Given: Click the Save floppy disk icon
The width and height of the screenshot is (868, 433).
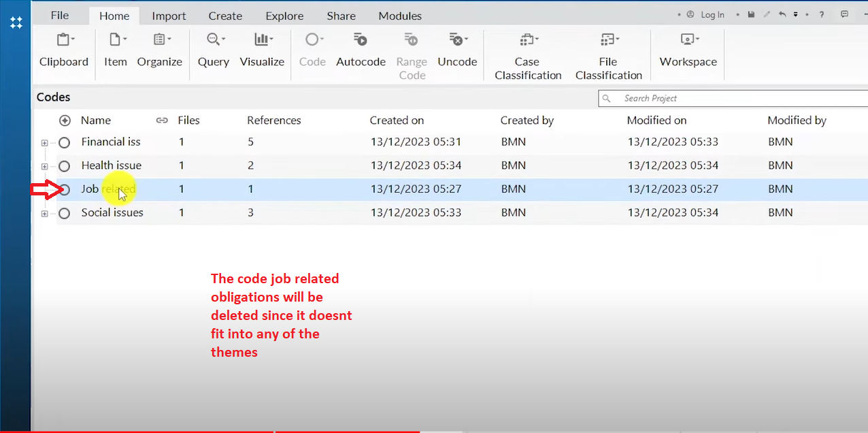Looking at the screenshot, I should 751,14.
